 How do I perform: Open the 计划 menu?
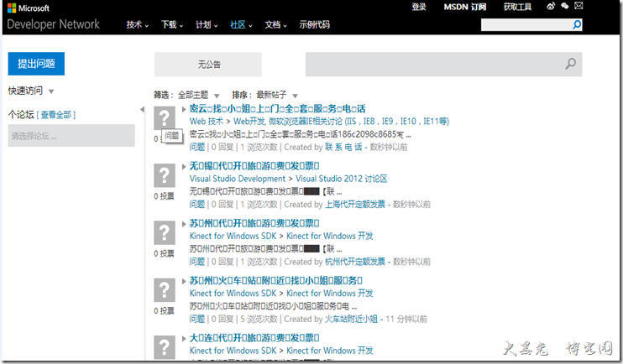(207, 24)
